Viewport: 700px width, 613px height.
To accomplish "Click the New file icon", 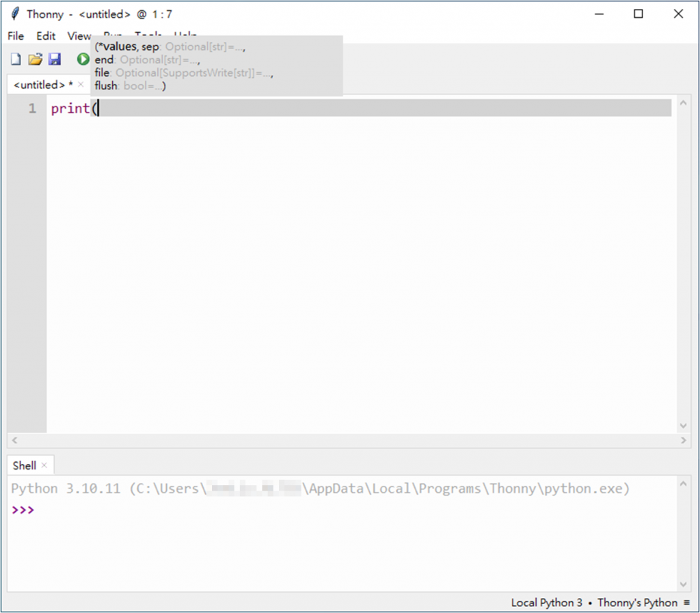I will [x=16, y=59].
